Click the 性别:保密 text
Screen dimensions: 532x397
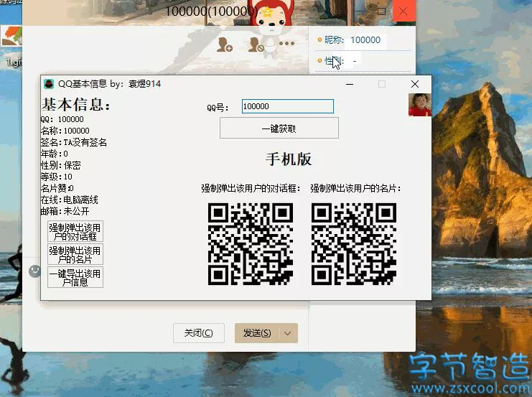point(61,165)
